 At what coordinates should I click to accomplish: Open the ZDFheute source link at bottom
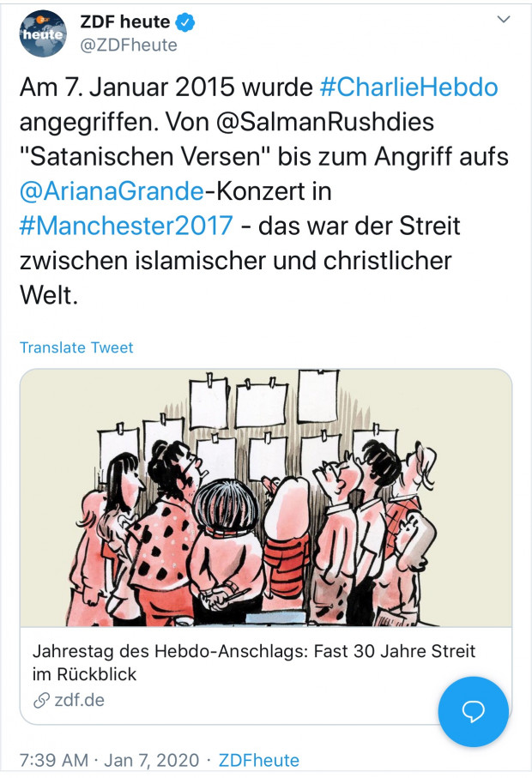click(259, 760)
